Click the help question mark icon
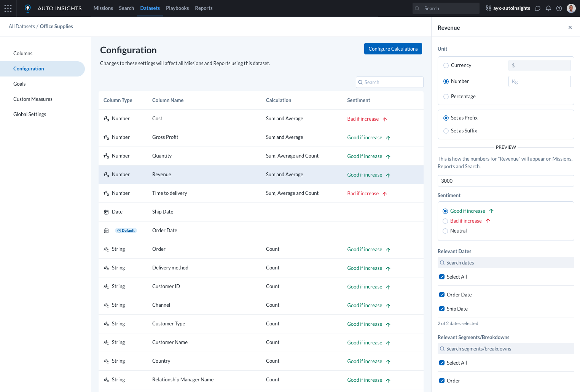Image resolution: width=580 pixels, height=392 pixels. pyautogui.click(x=559, y=8)
